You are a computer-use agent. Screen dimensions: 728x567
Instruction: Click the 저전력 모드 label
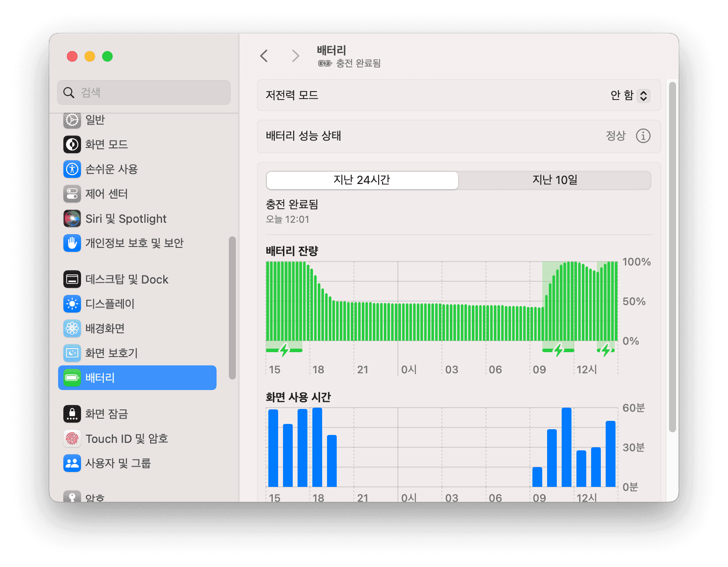292,96
